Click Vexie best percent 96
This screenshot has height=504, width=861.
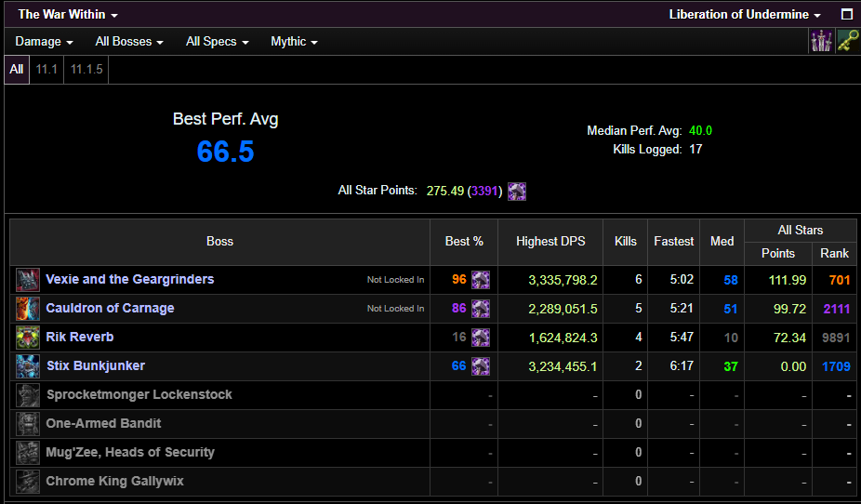pyautogui.click(x=459, y=280)
